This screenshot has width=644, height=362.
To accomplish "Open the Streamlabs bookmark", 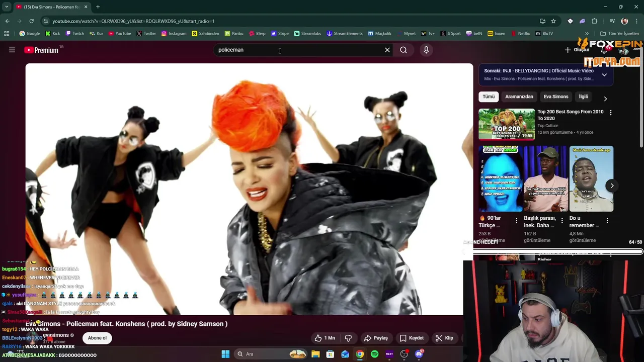I will [x=307, y=34].
